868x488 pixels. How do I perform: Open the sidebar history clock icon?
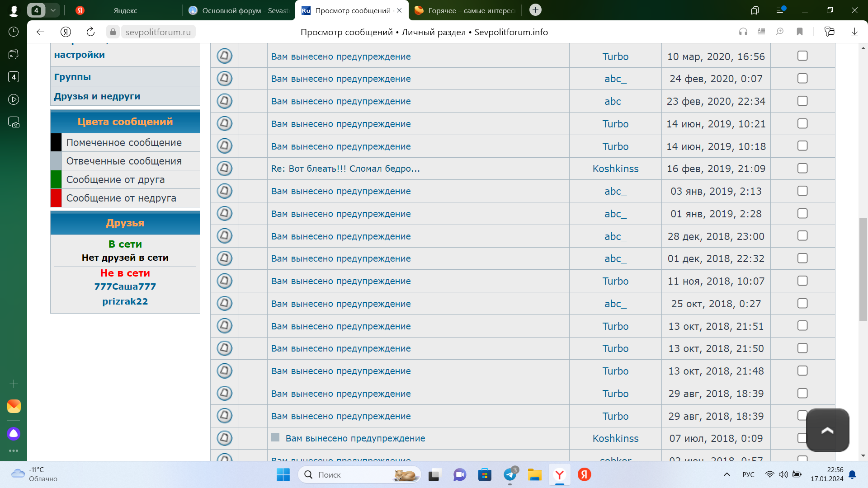(x=14, y=32)
